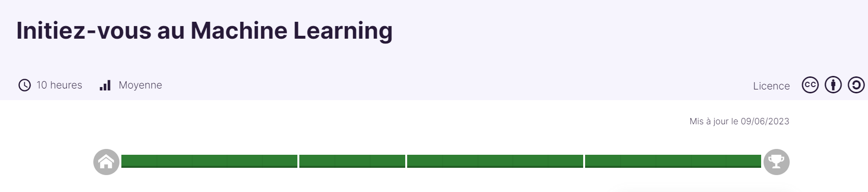The height and width of the screenshot is (192, 868).
Task: Click the trophy icon ending the progress bar
Action: [x=776, y=162]
